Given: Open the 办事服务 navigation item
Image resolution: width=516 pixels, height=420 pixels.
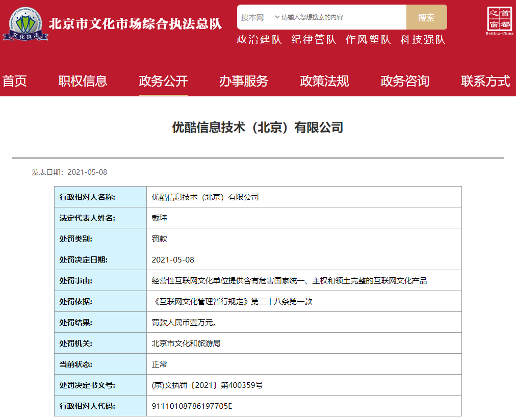Looking at the screenshot, I should pyautogui.click(x=244, y=81).
